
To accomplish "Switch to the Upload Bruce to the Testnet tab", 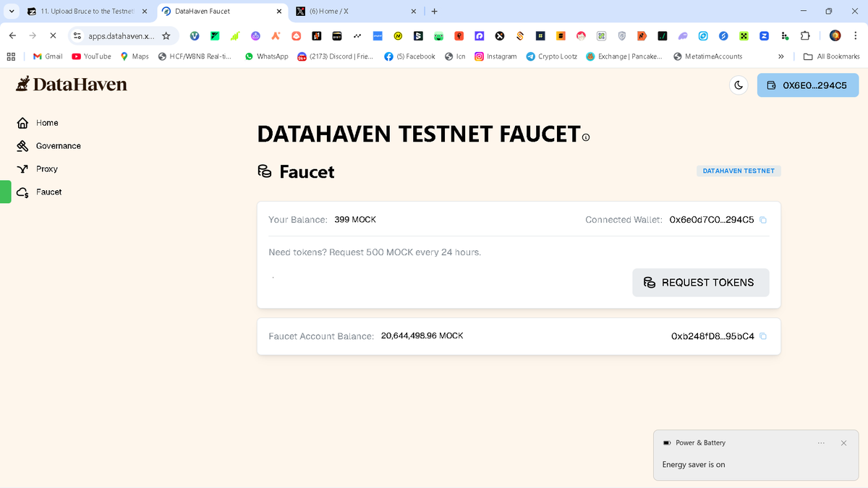I will 80,11.
